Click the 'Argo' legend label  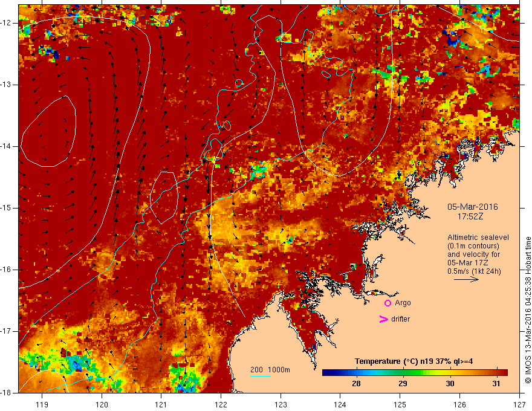403,303
